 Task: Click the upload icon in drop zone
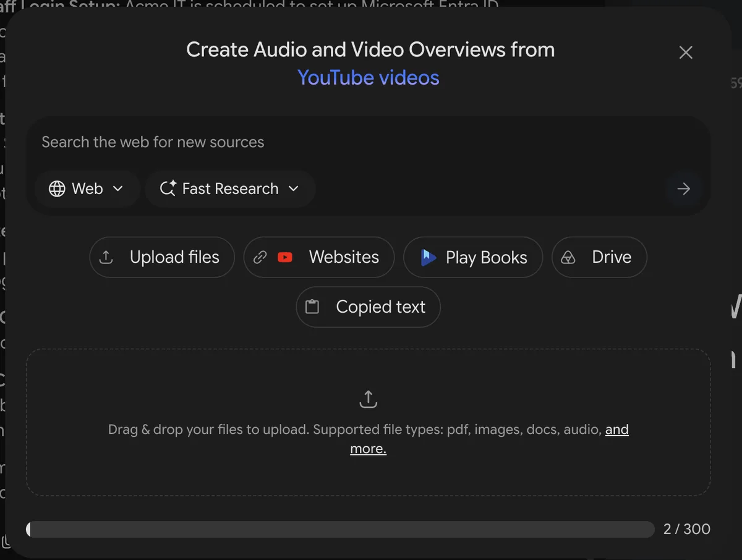[x=368, y=399]
